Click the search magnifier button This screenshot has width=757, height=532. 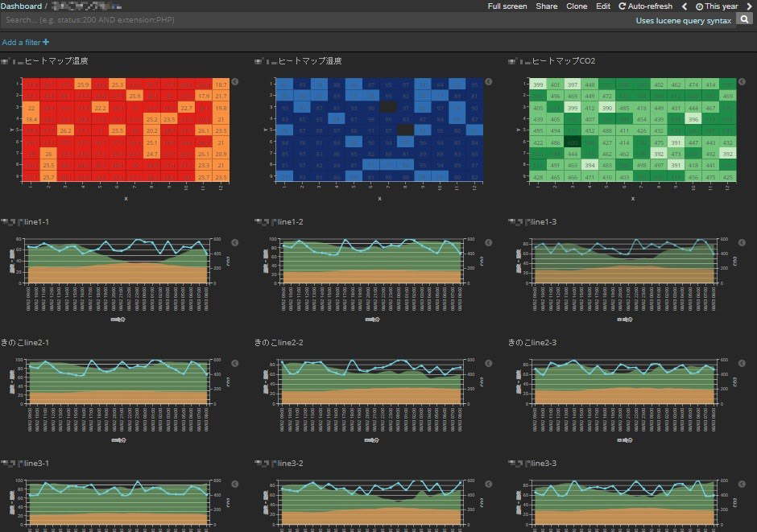pyautogui.click(x=745, y=19)
